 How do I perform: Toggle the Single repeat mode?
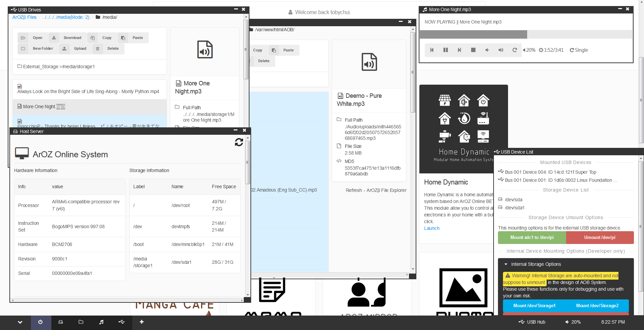point(579,50)
